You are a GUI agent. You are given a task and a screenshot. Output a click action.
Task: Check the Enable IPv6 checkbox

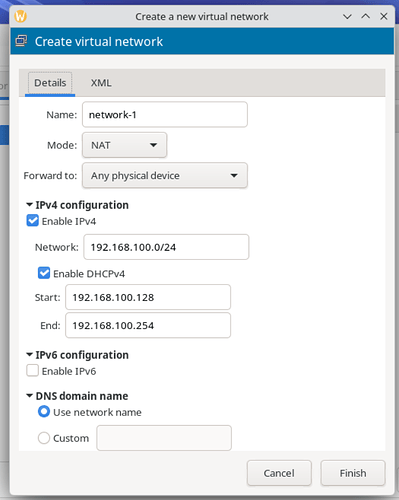[x=33, y=371]
